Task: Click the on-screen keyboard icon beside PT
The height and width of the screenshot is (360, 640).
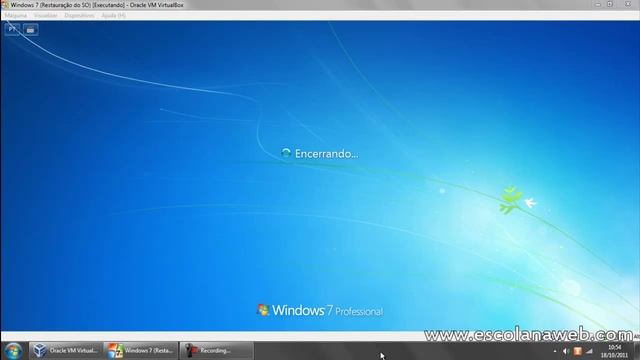Action: tap(31, 30)
